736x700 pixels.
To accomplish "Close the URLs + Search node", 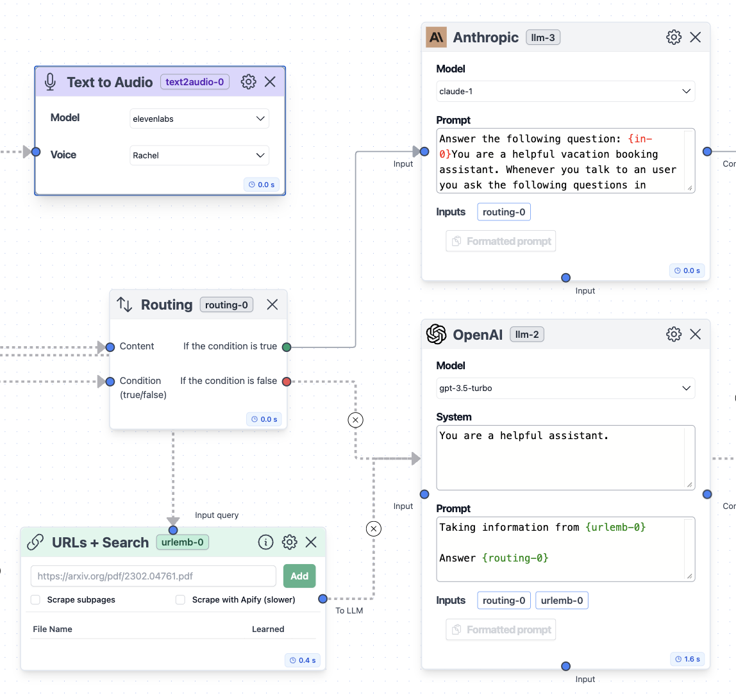I will (x=311, y=542).
